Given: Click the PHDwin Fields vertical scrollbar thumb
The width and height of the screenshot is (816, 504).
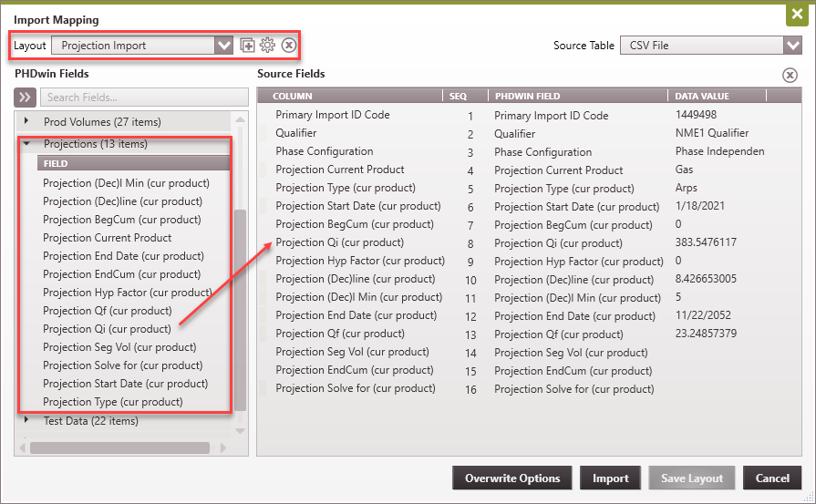Looking at the screenshot, I should [x=240, y=310].
